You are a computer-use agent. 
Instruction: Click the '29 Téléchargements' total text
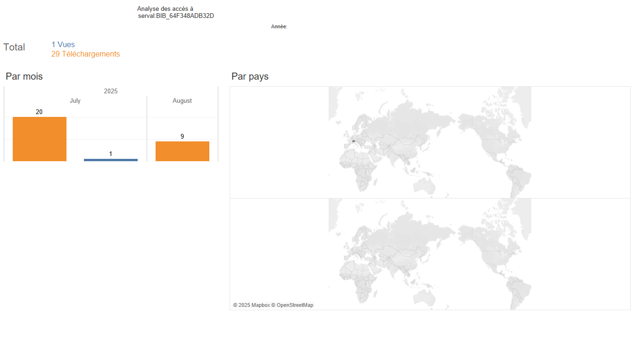tap(86, 54)
